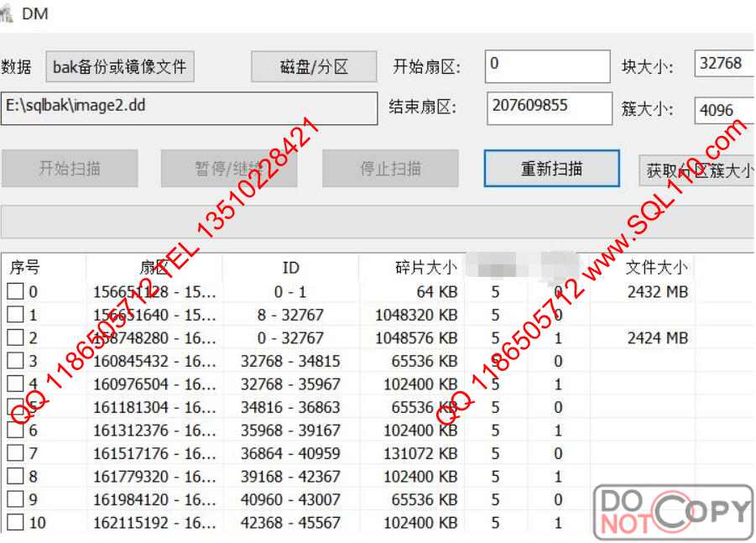This screenshot has height=543, width=756.
Task: Check the checkbox for row 0
Action: (15, 292)
